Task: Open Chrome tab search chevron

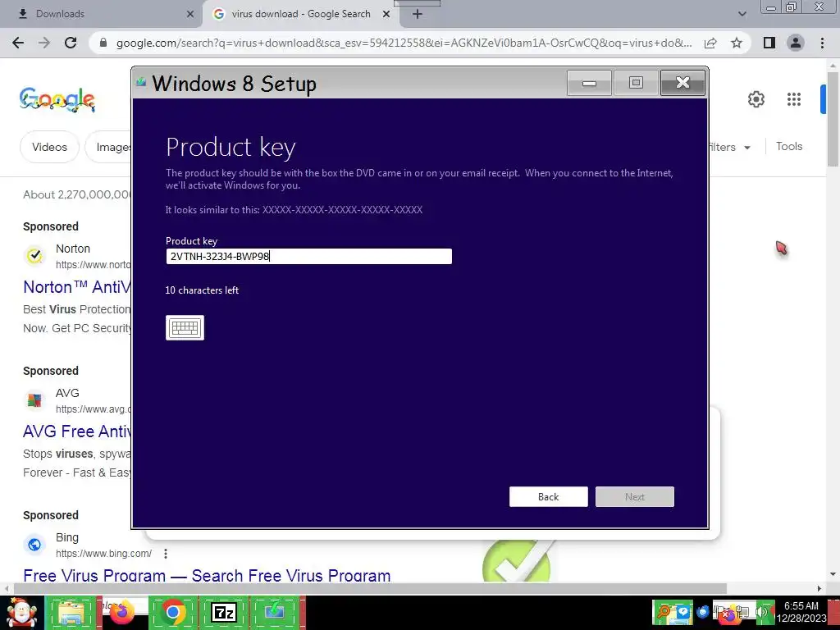Action: [742, 15]
